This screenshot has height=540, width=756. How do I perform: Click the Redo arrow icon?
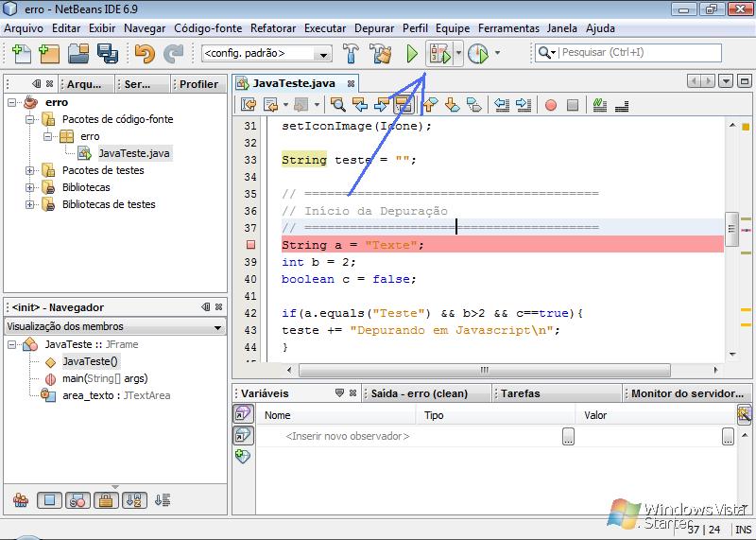pos(173,53)
